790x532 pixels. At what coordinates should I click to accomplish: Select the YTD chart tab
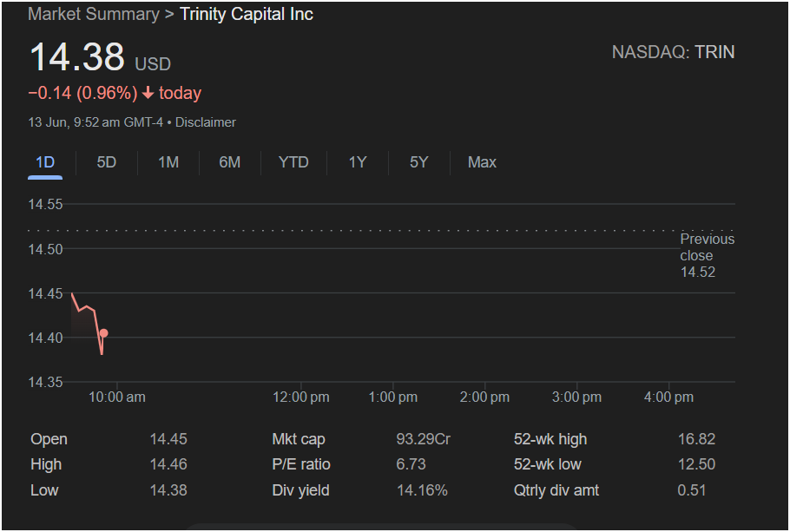tap(293, 162)
